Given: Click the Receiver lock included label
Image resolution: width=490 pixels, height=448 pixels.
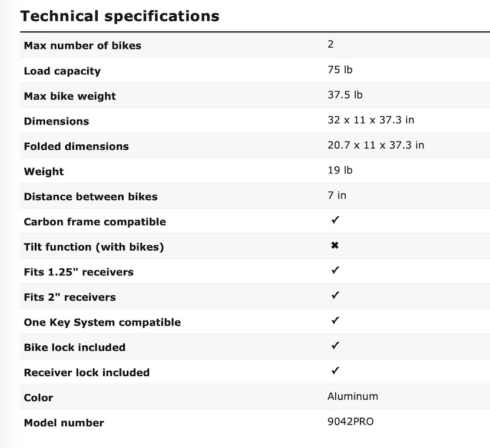Looking at the screenshot, I should [x=87, y=373].
